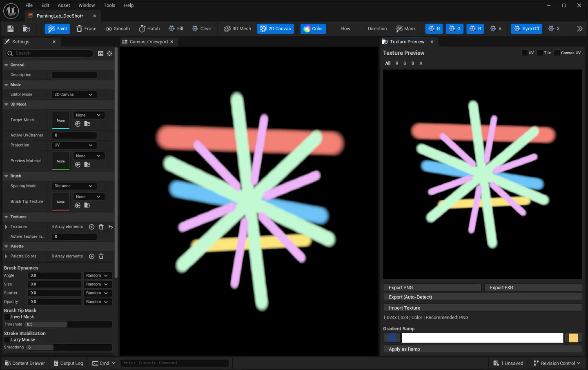Click the Export EXR button
This screenshot has width=588, height=370.
coord(533,288)
